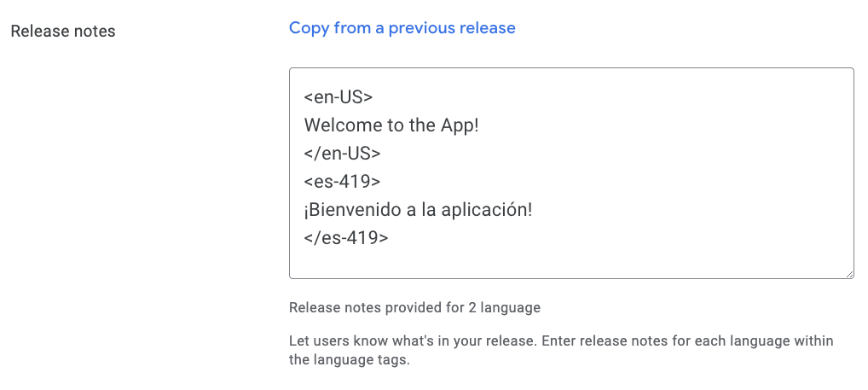Grab the text area resize handle corner

point(849,274)
